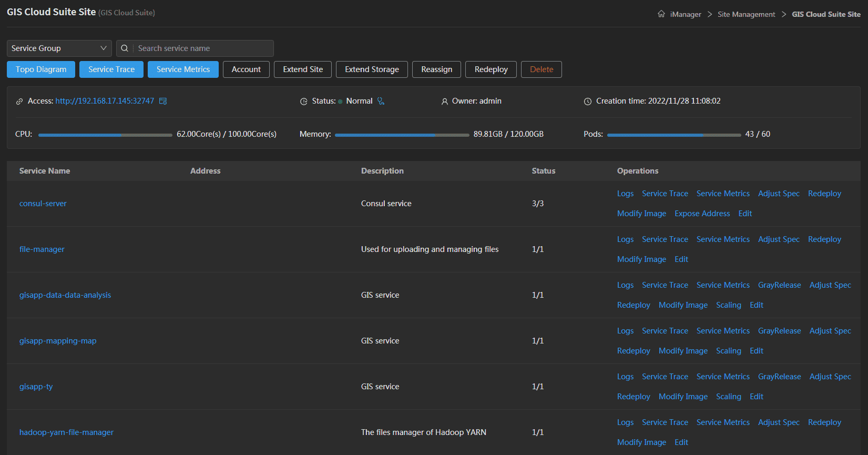Click the Reassign button

[x=436, y=69]
